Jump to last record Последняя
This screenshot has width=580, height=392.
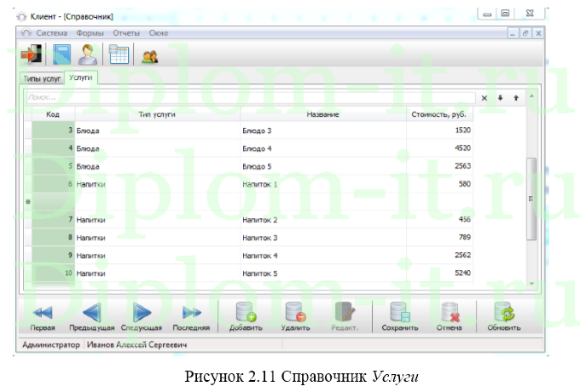click(x=191, y=317)
